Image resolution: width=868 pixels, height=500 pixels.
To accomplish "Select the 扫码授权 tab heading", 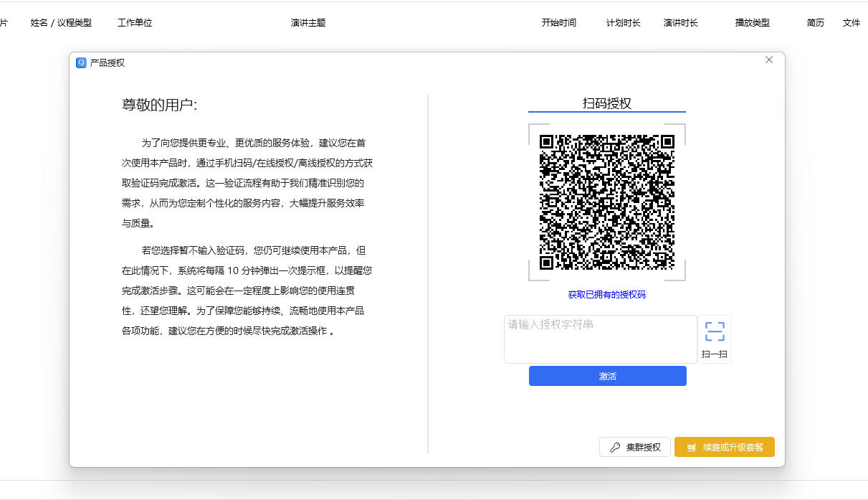I will click(x=607, y=103).
